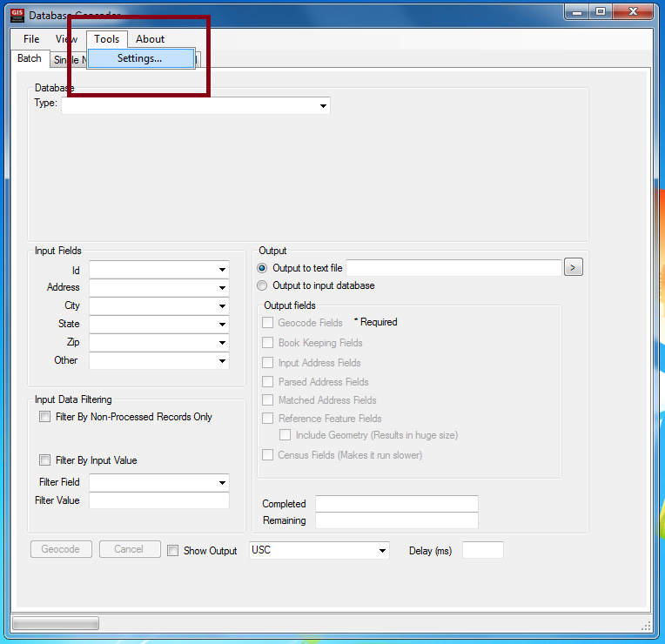
Task: Expand the USC source dropdown
Action: pyautogui.click(x=382, y=551)
